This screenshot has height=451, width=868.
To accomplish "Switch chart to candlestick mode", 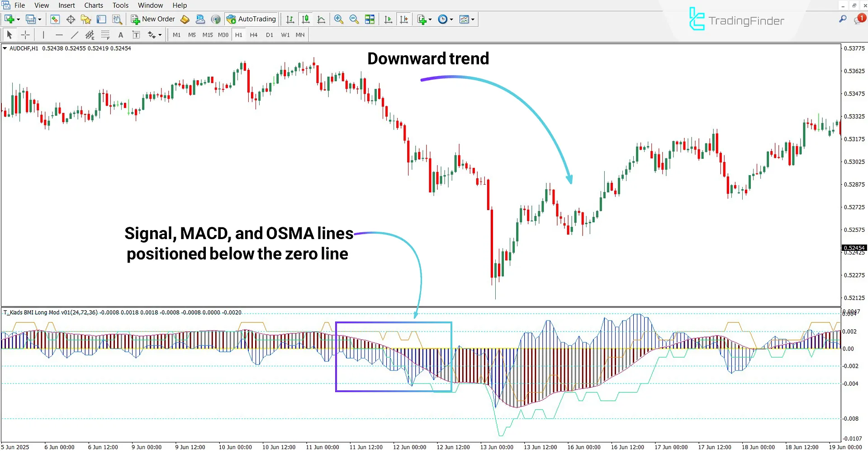I will pos(305,19).
